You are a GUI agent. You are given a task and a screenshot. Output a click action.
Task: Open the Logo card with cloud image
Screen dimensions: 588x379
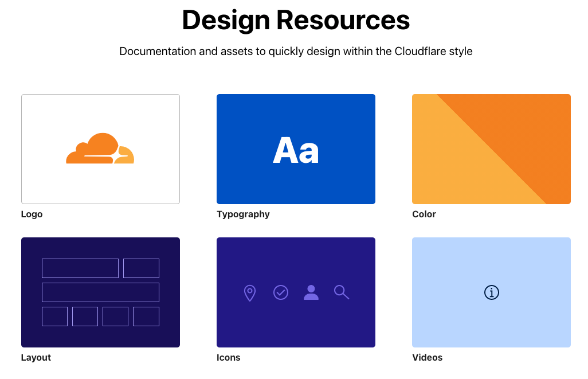point(100,149)
